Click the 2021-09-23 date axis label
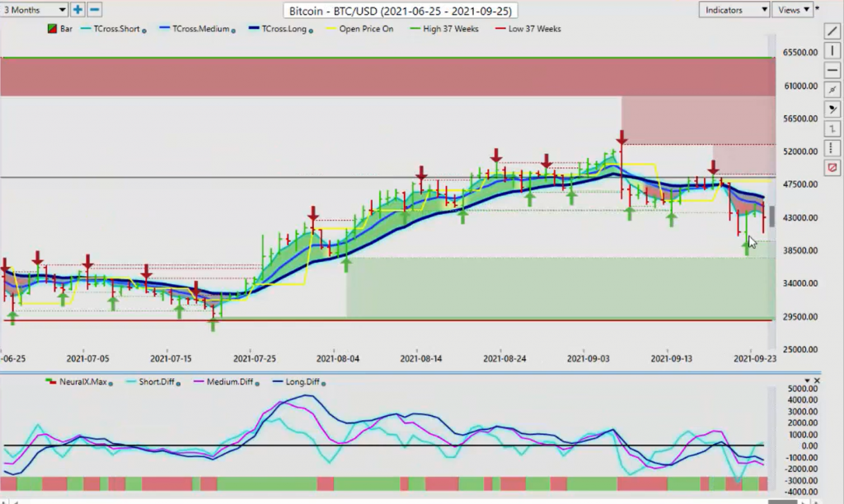This screenshot has height=504, width=844. 755,358
